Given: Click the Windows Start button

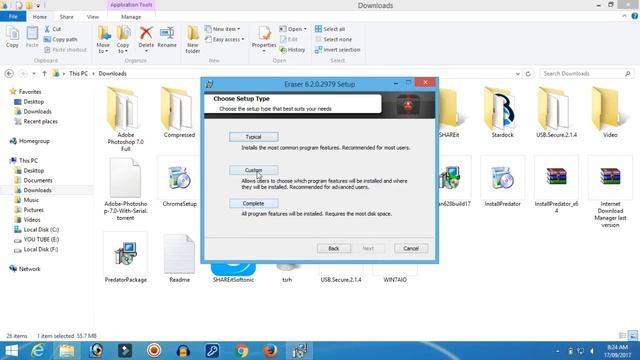Looking at the screenshot, I should point(11,351).
